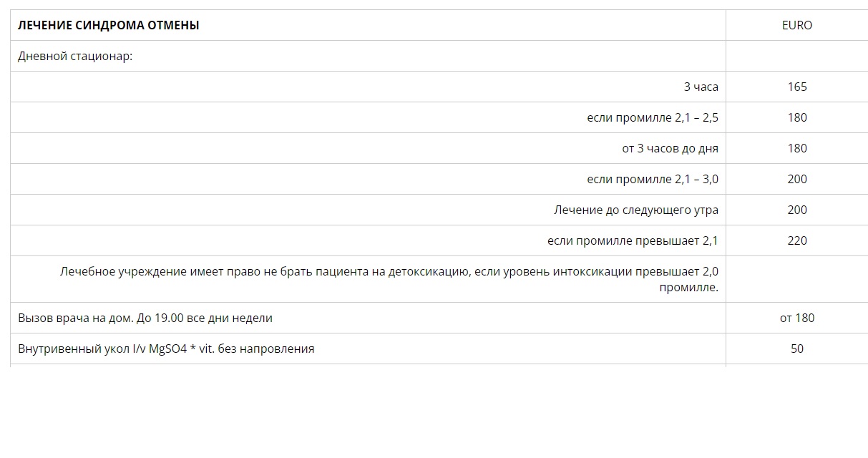The width and height of the screenshot is (868, 458).
Task: Click the 180 price for от 3 часов до дня
Action: (797, 148)
